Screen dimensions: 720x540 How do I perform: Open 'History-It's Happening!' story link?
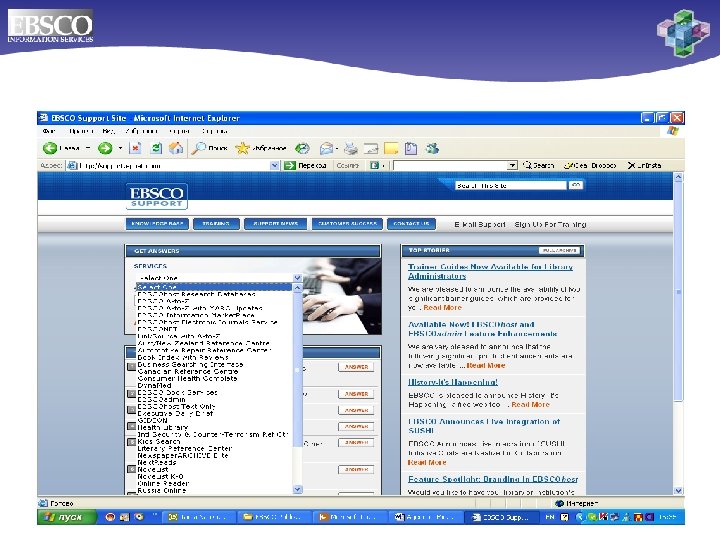453,382
